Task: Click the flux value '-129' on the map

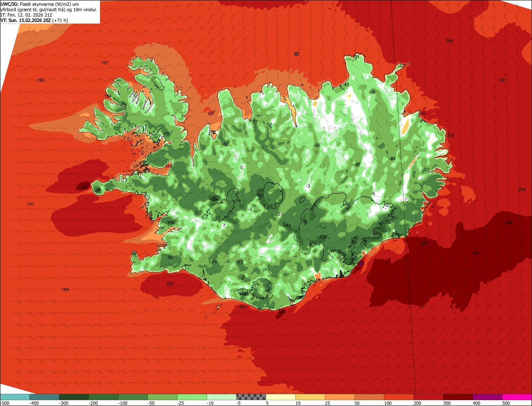Action: click(323, 237)
